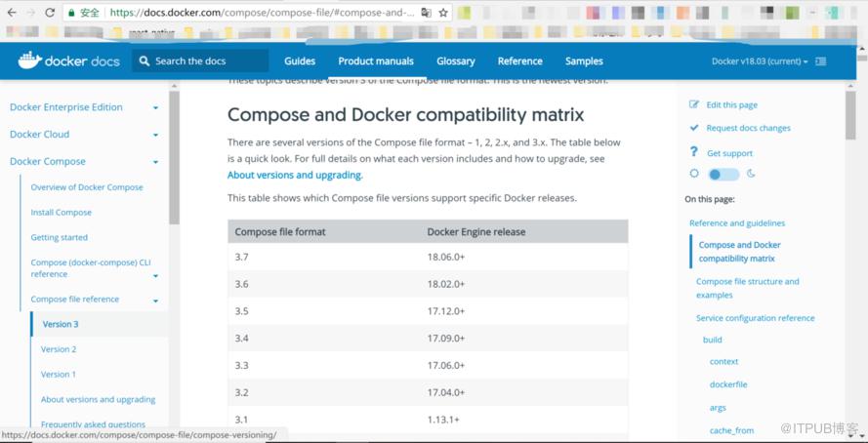Toggle the day/night theme switch
Screen dimensions: 868x443
coord(723,175)
